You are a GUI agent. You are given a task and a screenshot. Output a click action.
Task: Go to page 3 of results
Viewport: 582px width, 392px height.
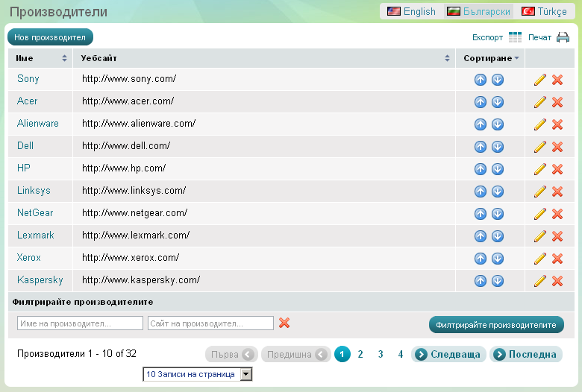click(381, 355)
